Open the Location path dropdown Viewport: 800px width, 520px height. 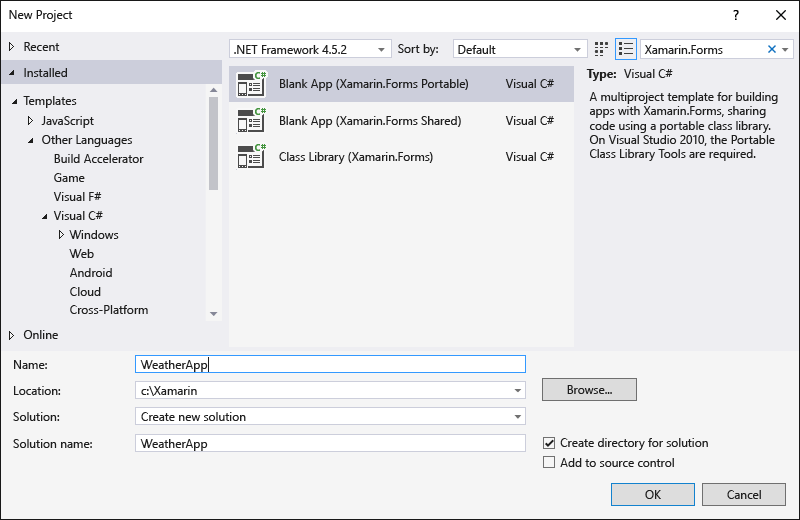(x=517, y=391)
